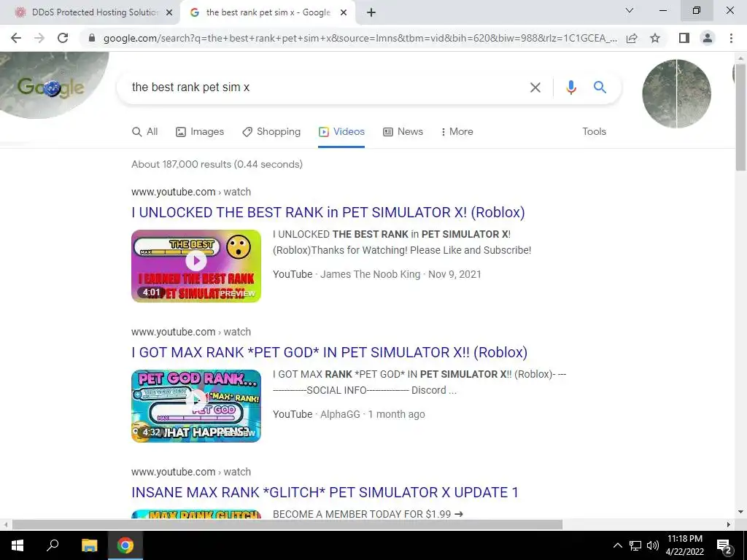
Task: Open the volume tray icon
Action: click(x=653, y=545)
